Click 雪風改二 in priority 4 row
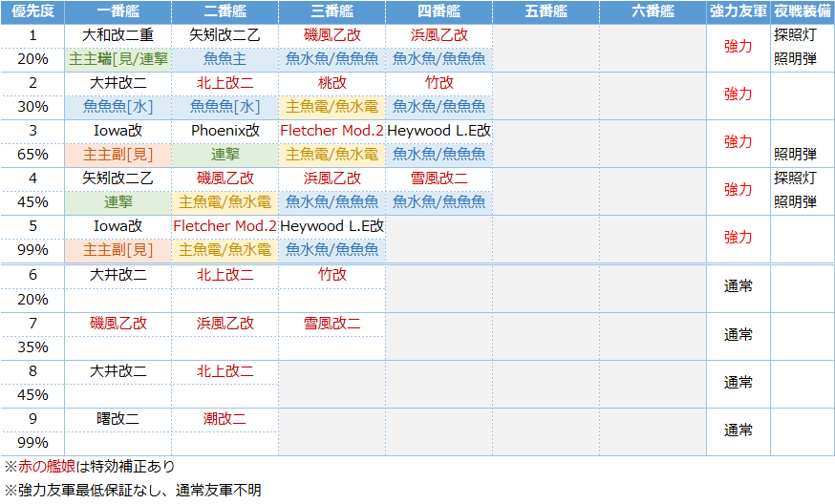The width and height of the screenshot is (835, 504). [x=439, y=178]
